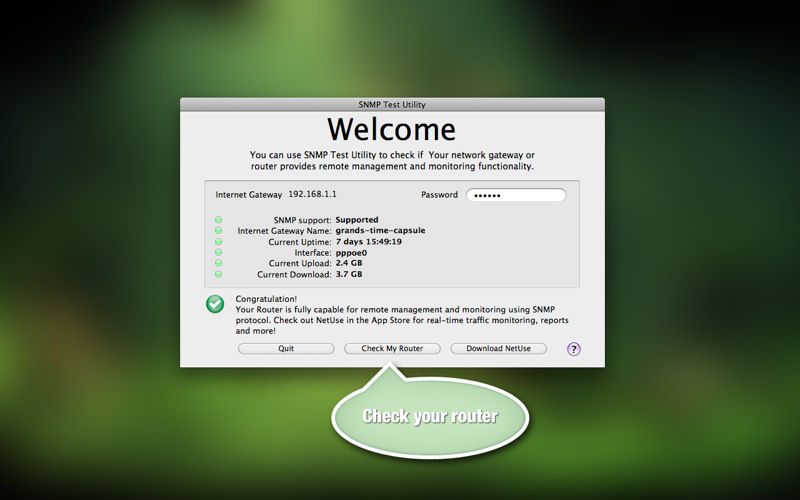Viewport: 800px width, 500px height.
Task: Click the SNMP Test Utility title bar
Action: [392, 105]
